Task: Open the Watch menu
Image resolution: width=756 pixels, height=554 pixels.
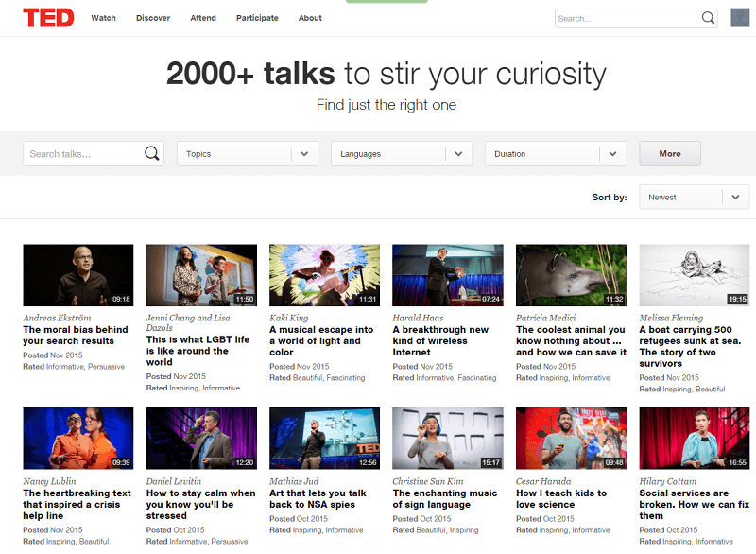Action: tap(103, 18)
